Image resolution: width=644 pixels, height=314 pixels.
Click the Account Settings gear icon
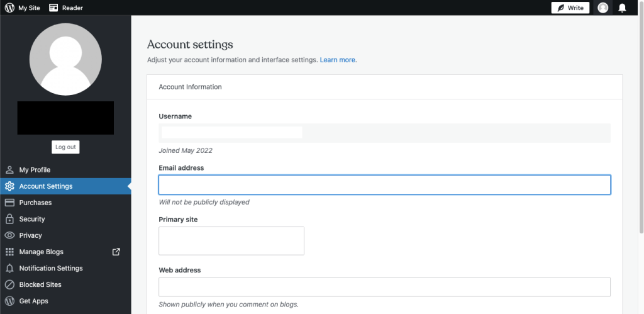click(x=9, y=186)
